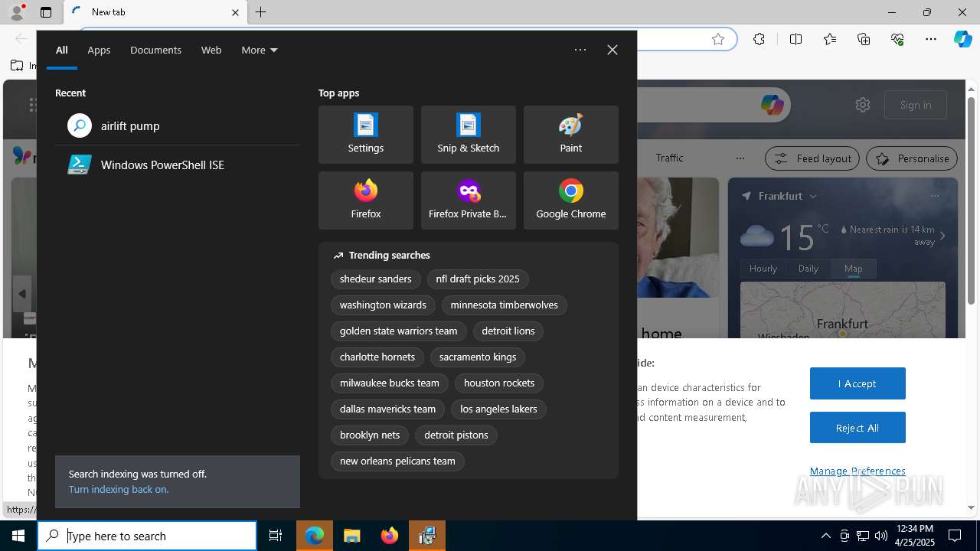Search trending sacramento kings
The width and height of the screenshot is (980, 551).
click(478, 357)
